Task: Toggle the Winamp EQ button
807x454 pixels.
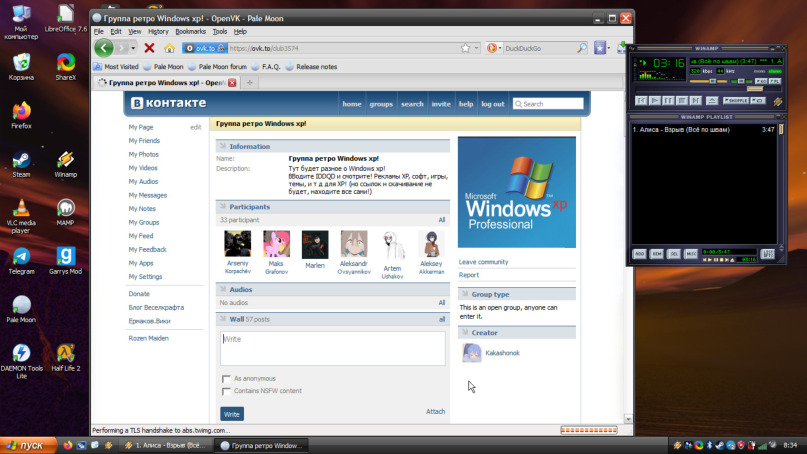Action: [x=761, y=81]
